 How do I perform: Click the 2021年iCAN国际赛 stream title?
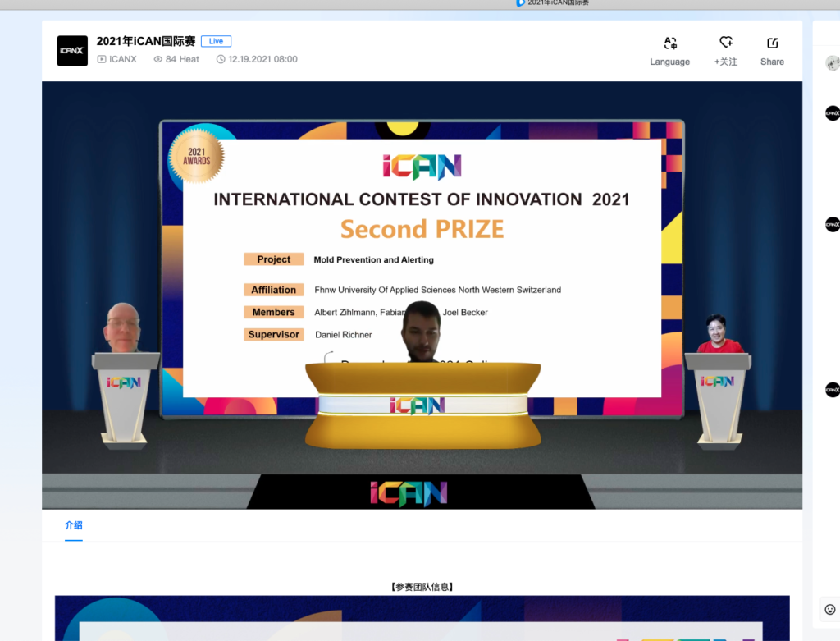(146, 41)
